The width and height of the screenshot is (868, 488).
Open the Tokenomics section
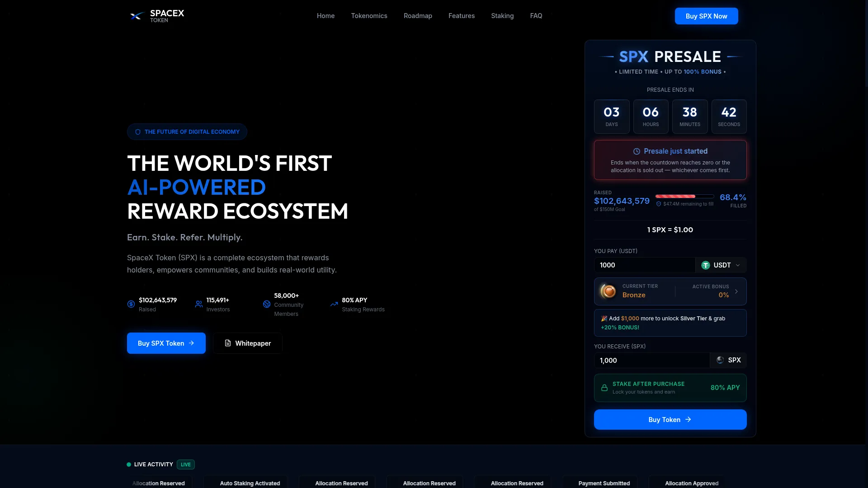(369, 16)
